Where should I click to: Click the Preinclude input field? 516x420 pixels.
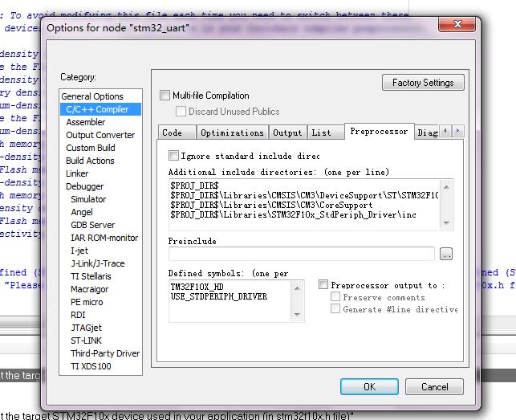point(302,254)
